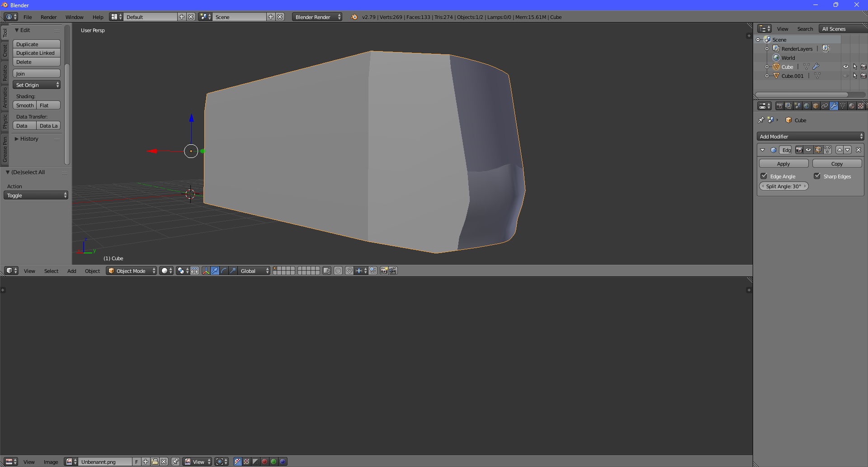Viewport: 868px width, 467px height.
Task: Open the Object Mode selector
Action: point(131,271)
